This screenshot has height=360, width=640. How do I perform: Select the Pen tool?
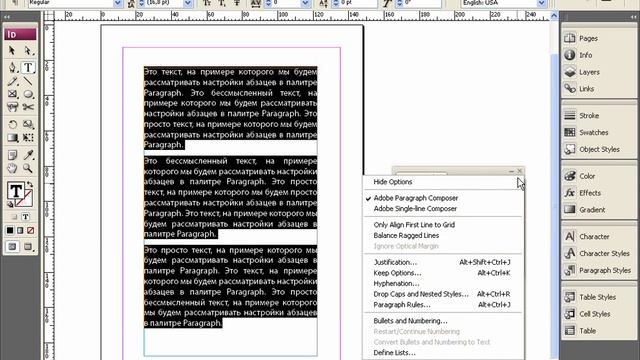tap(12, 67)
